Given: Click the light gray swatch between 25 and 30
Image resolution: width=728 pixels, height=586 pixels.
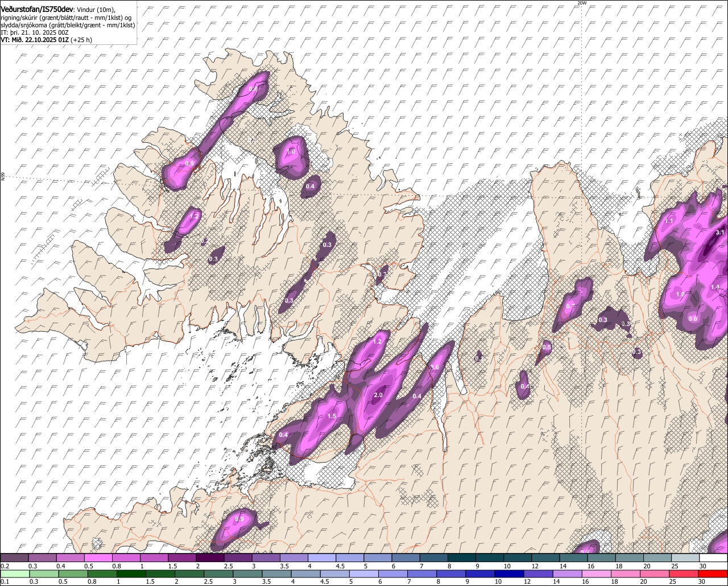Looking at the screenshot, I should [685, 558].
